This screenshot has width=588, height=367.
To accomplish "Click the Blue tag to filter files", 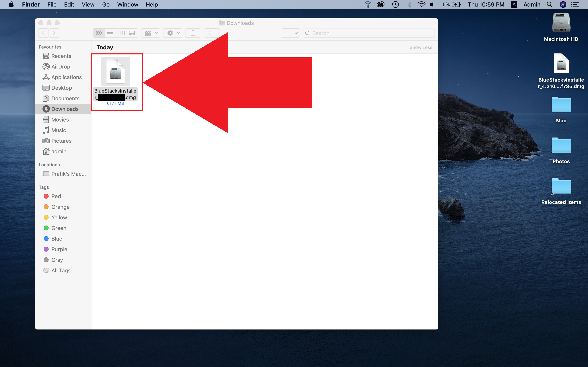I will point(56,239).
